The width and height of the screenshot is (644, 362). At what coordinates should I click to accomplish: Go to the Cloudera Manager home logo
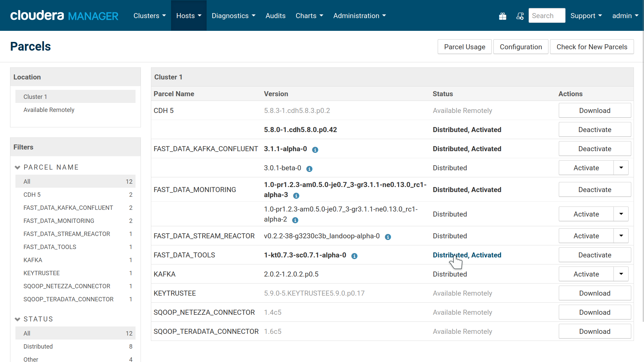pos(64,15)
